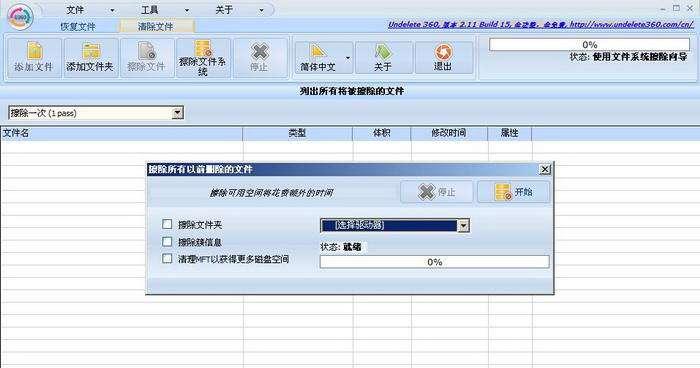Screen dimensions: 700x368
Task: Close the 擦除所有以前删除的文件 dialog
Action: pos(545,169)
